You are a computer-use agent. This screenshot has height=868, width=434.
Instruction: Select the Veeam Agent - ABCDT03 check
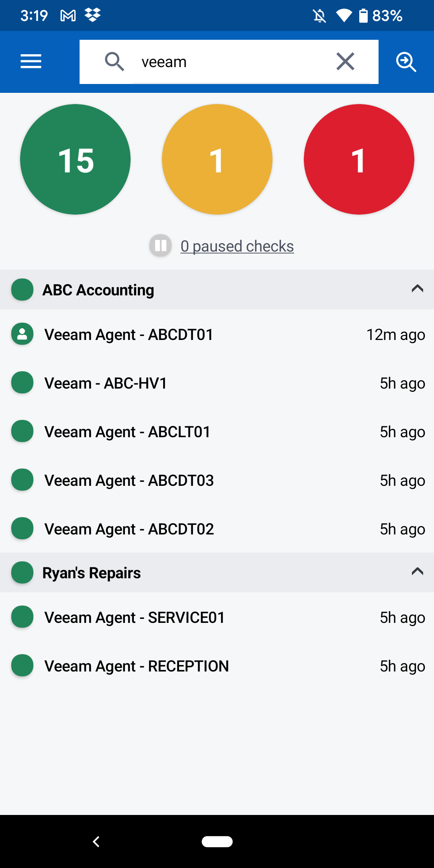click(x=129, y=480)
